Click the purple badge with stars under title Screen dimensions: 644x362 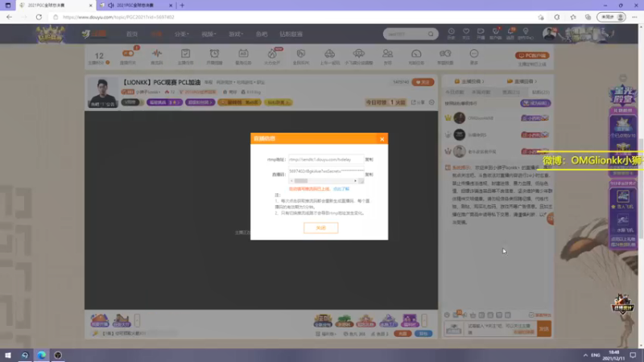click(x=164, y=102)
